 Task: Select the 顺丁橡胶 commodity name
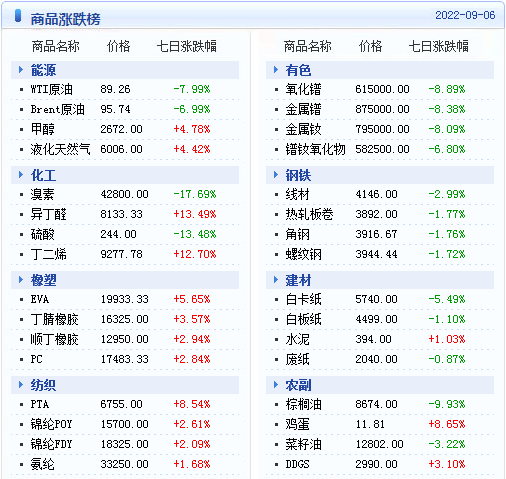click(54, 339)
